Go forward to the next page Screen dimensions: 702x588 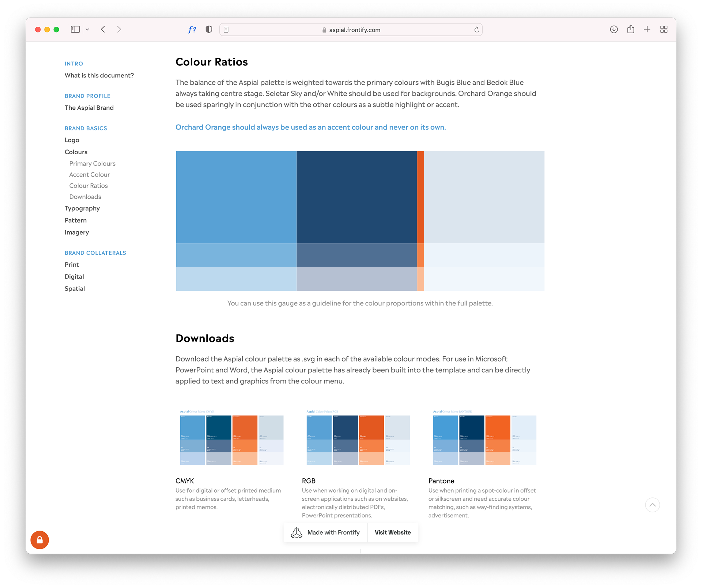(x=119, y=30)
